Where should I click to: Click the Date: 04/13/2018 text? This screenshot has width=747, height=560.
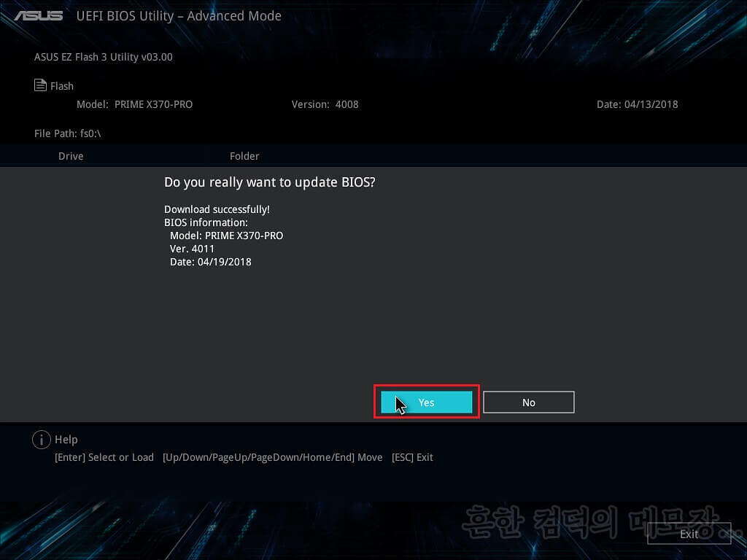click(637, 104)
